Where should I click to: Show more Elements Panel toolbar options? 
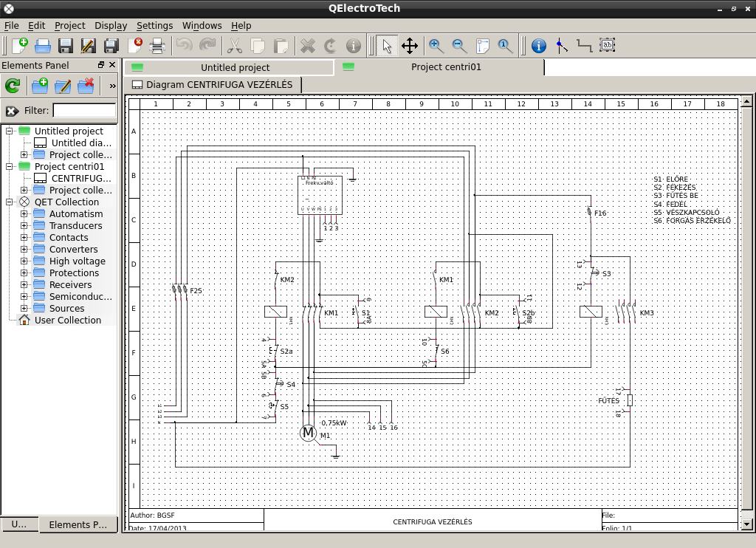coord(112,86)
